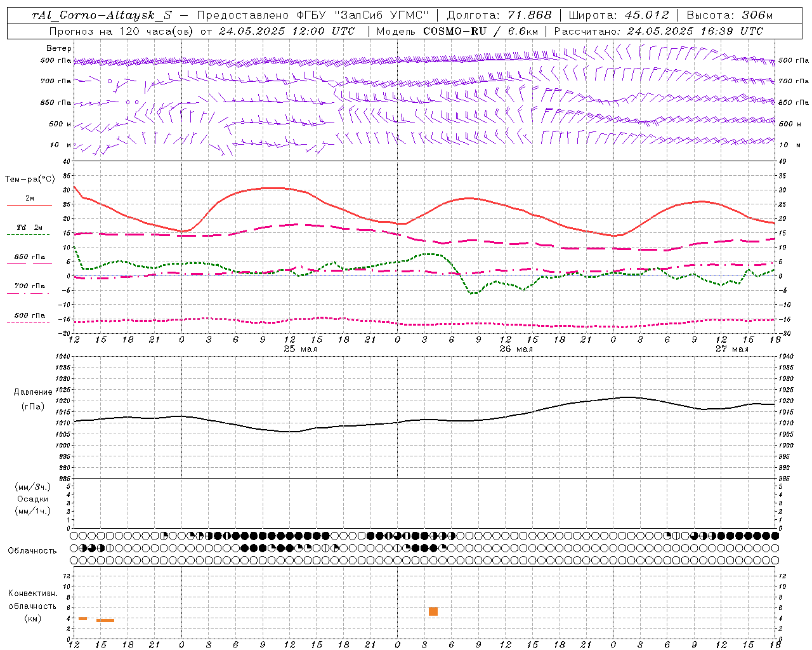
Task: Click the square orange convective block on 26 мая
Action: click(x=433, y=611)
